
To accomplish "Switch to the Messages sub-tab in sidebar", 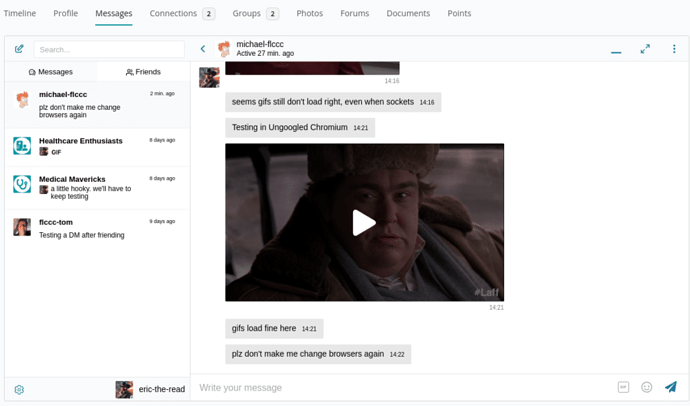I will 51,72.
